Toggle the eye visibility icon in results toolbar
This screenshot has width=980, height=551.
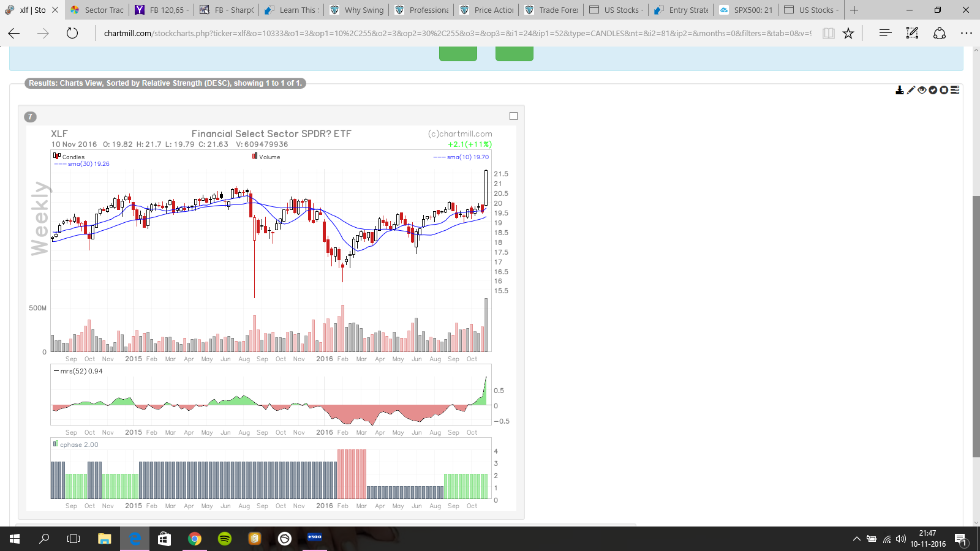click(x=922, y=90)
